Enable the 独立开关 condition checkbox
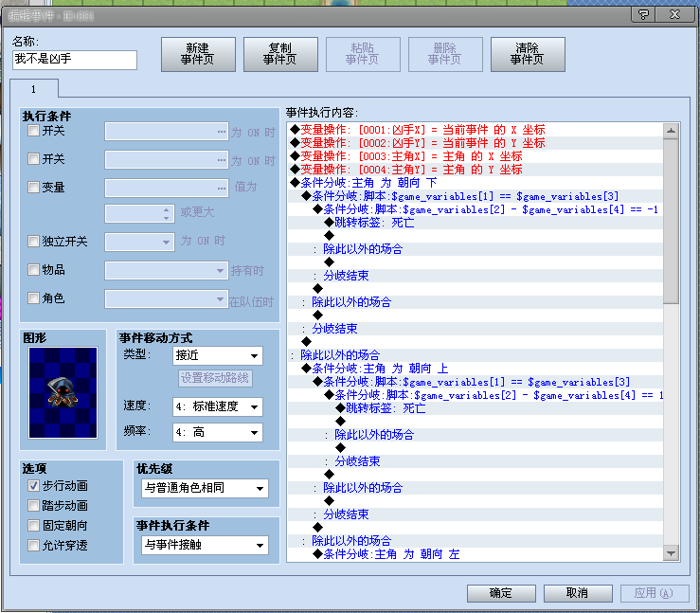The height and width of the screenshot is (613, 700). (x=33, y=242)
